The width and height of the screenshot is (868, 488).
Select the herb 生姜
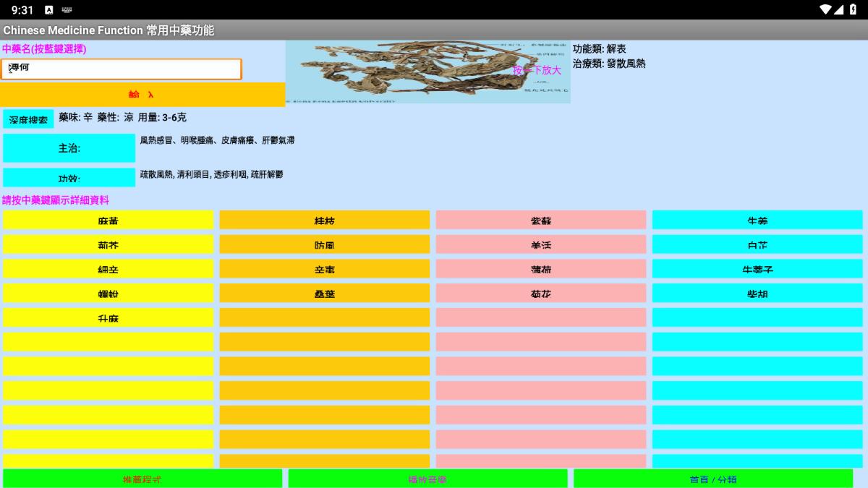tap(757, 221)
